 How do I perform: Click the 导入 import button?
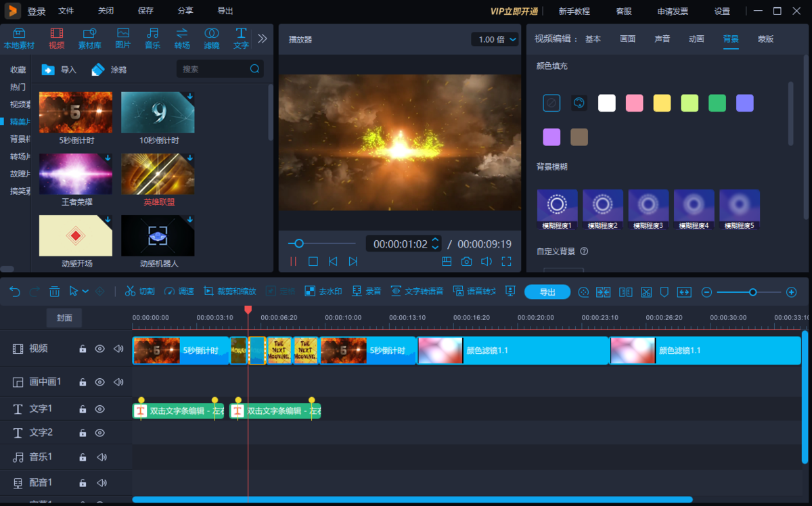(x=60, y=70)
